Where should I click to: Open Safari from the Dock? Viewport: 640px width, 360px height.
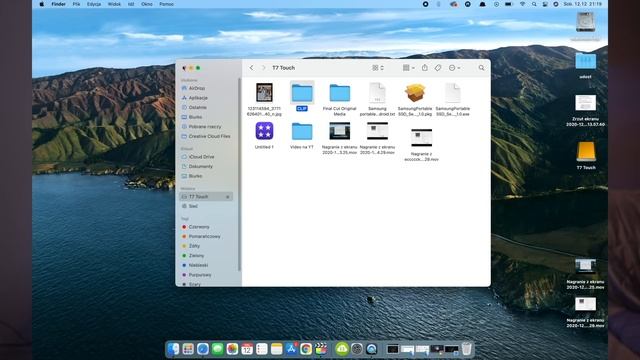[203, 349]
